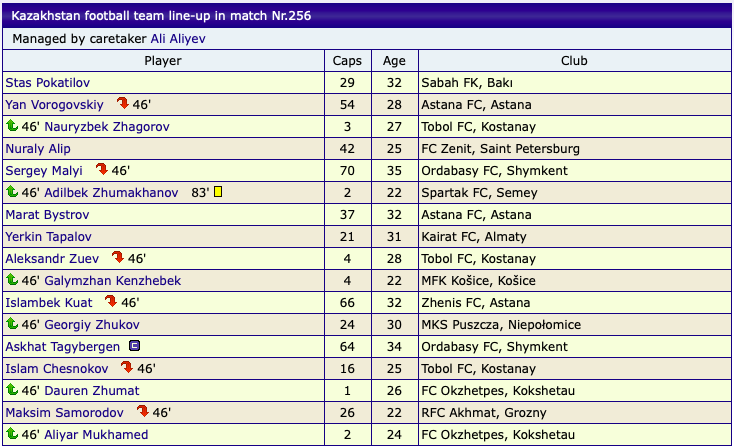Click red sub-out arrow beside Sergey Malyi
This screenshot has height=448, width=734.
click(102, 169)
